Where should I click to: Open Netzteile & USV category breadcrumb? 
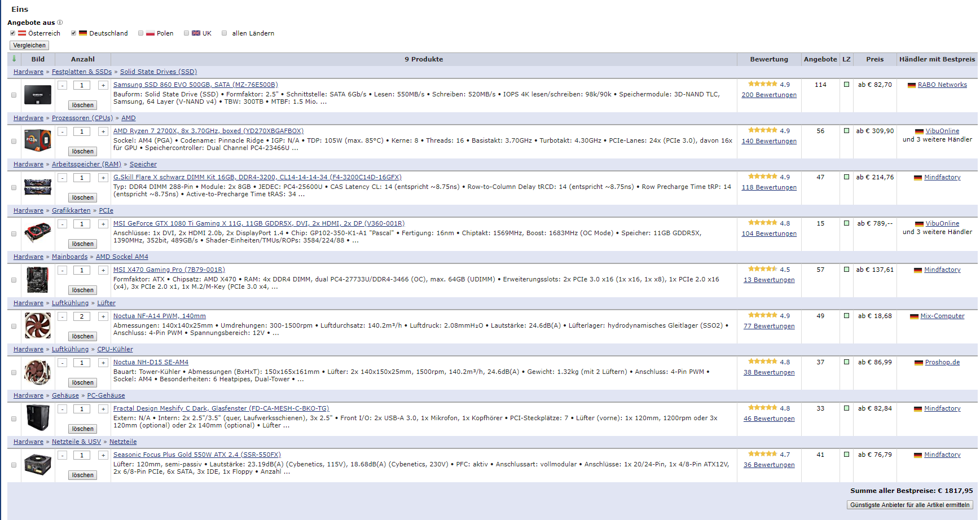(x=76, y=442)
